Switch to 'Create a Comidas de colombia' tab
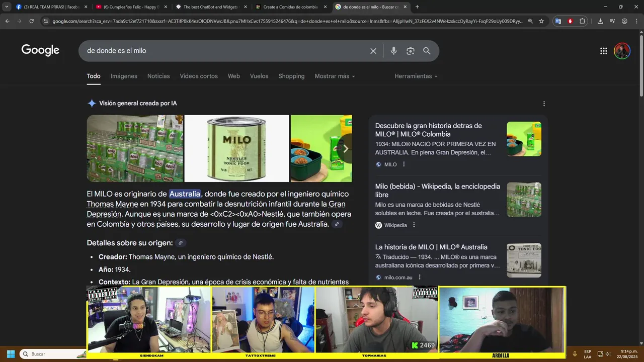 coord(291,7)
